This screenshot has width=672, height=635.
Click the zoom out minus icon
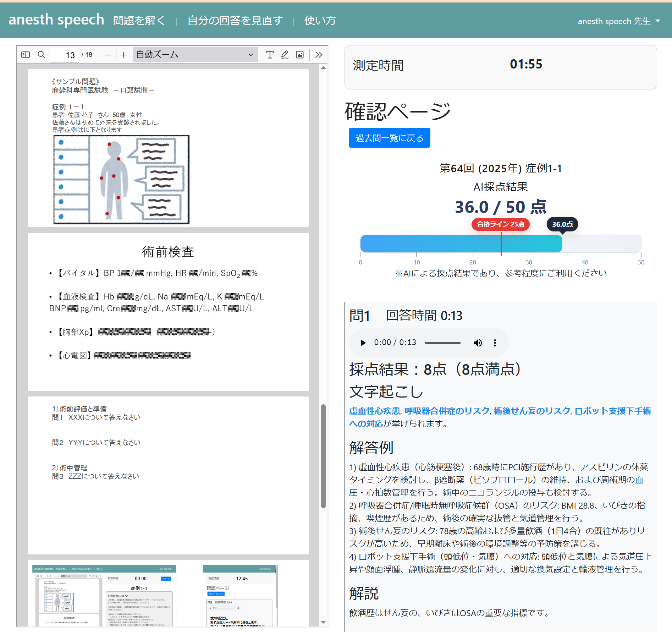click(108, 55)
